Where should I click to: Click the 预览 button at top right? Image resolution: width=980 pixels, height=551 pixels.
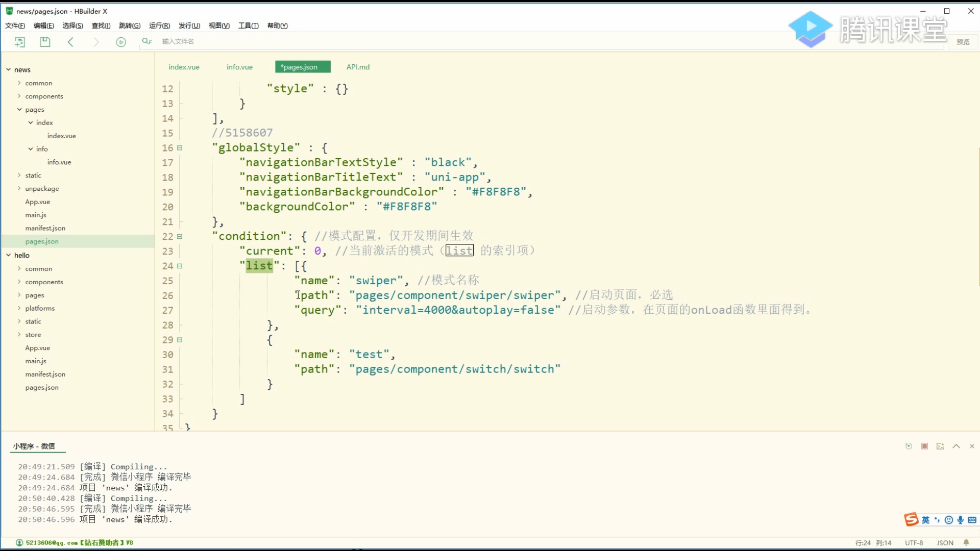click(963, 42)
